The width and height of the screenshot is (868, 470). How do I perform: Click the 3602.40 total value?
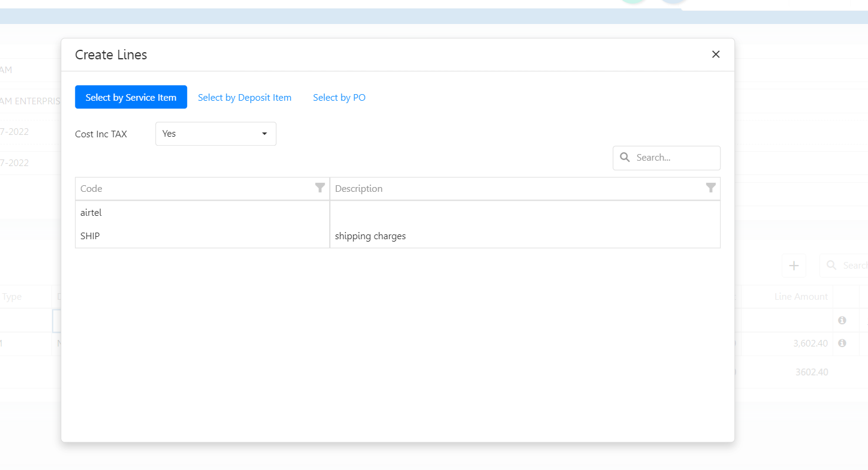(x=812, y=372)
